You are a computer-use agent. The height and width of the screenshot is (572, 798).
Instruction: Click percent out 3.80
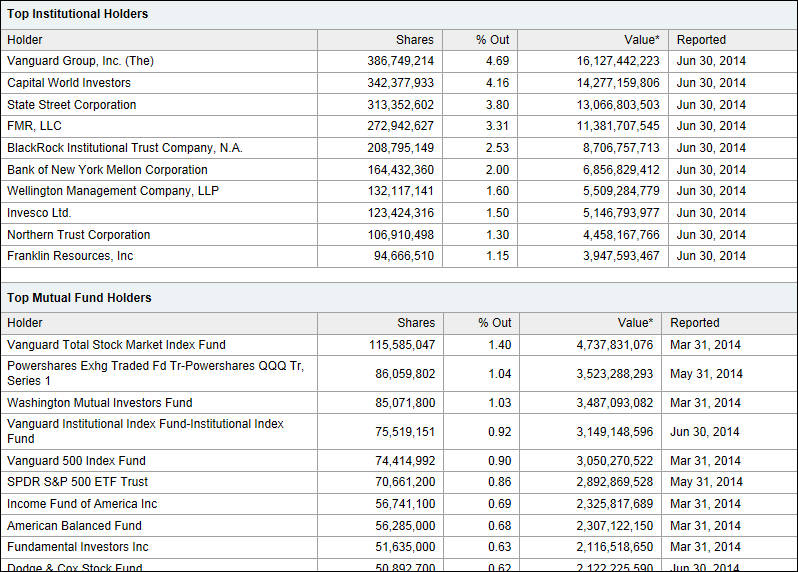point(497,105)
